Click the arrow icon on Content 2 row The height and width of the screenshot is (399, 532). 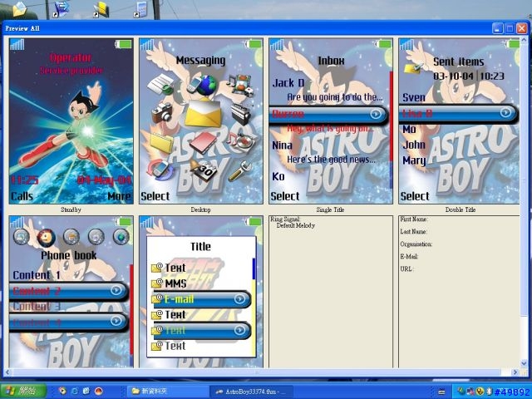coord(116,290)
